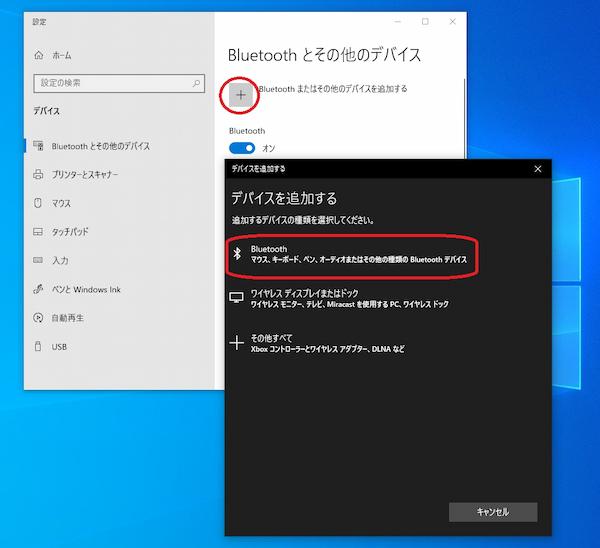Minimize the 設定 window

click(398, 22)
